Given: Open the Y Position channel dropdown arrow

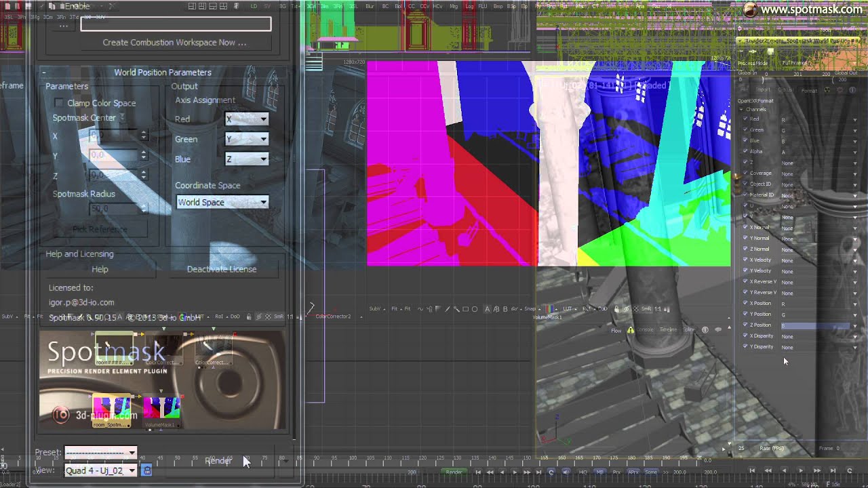Looking at the screenshot, I should pyautogui.click(x=855, y=315).
